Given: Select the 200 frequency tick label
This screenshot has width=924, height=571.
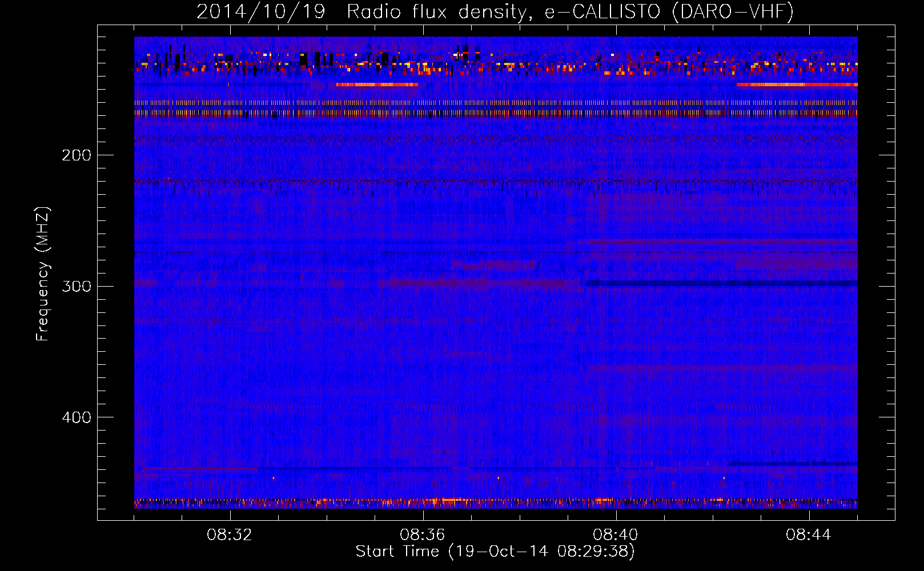Looking at the screenshot, I should [76, 155].
